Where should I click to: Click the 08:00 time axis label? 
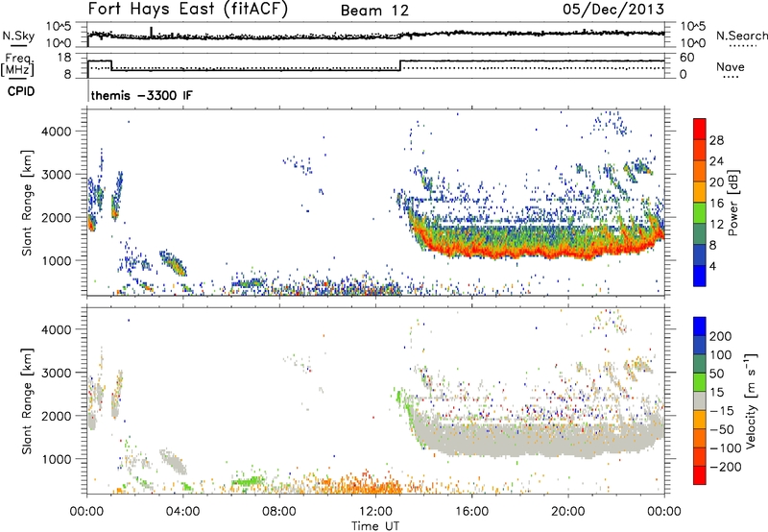(278, 512)
